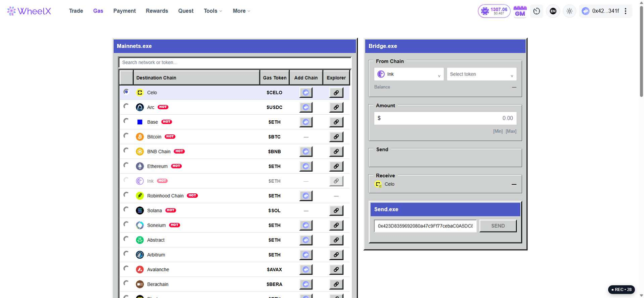
Task: Focus the Search network or token field
Action: click(235, 62)
